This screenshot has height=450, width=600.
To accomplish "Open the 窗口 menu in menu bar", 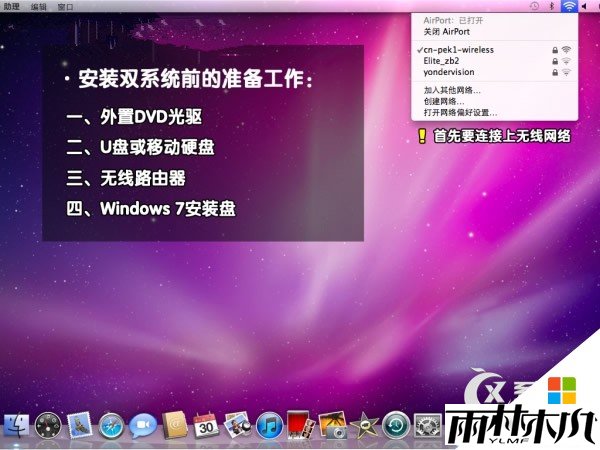I will 65,7.
